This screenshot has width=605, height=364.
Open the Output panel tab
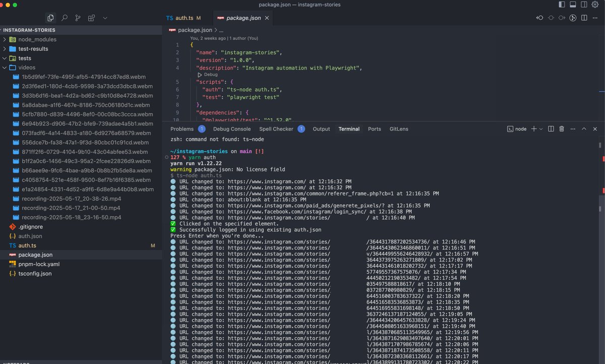coord(321,129)
